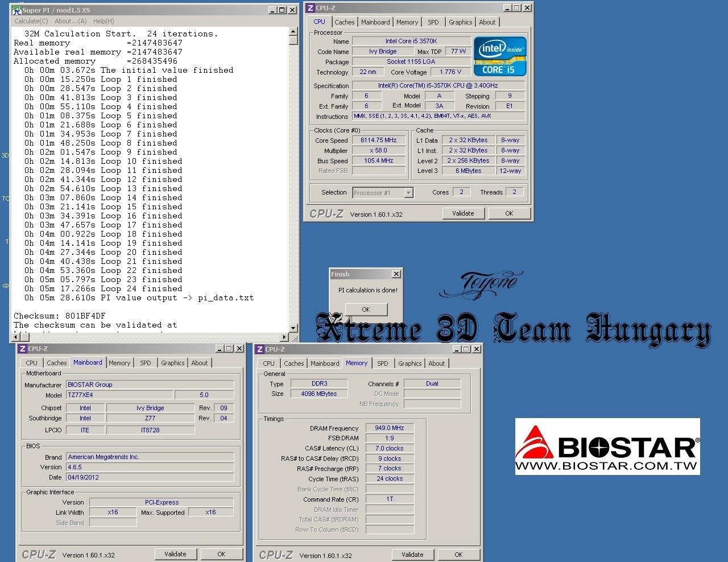
Task: Click the CPU-Z icon in the CPU window title
Action: tap(310, 8)
